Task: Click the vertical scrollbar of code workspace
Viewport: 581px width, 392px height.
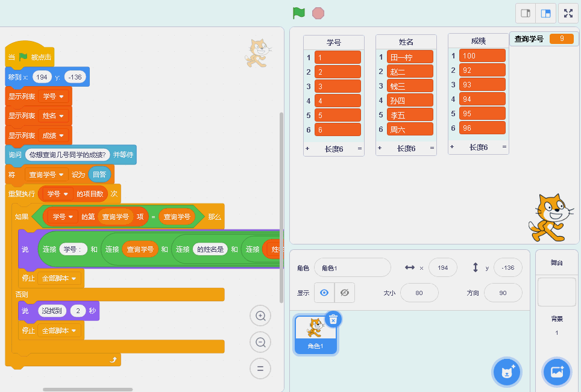Action: pyautogui.click(x=281, y=207)
